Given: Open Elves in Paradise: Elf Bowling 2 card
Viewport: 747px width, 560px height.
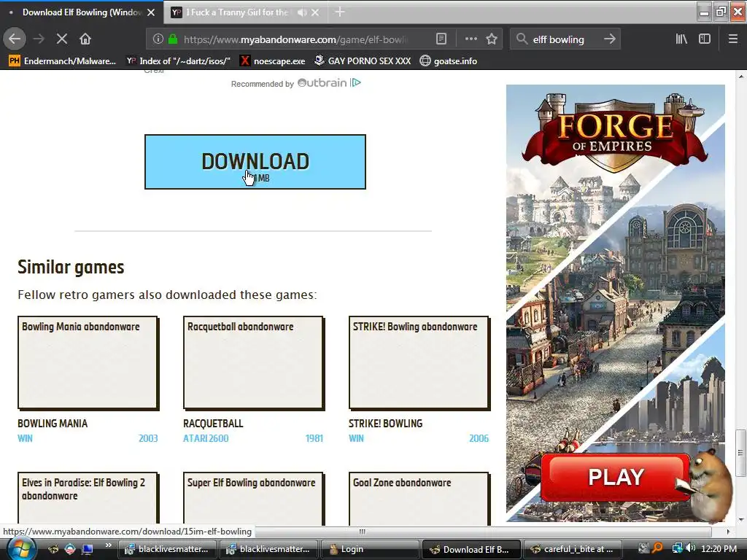Looking at the screenshot, I should coord(88,498).
